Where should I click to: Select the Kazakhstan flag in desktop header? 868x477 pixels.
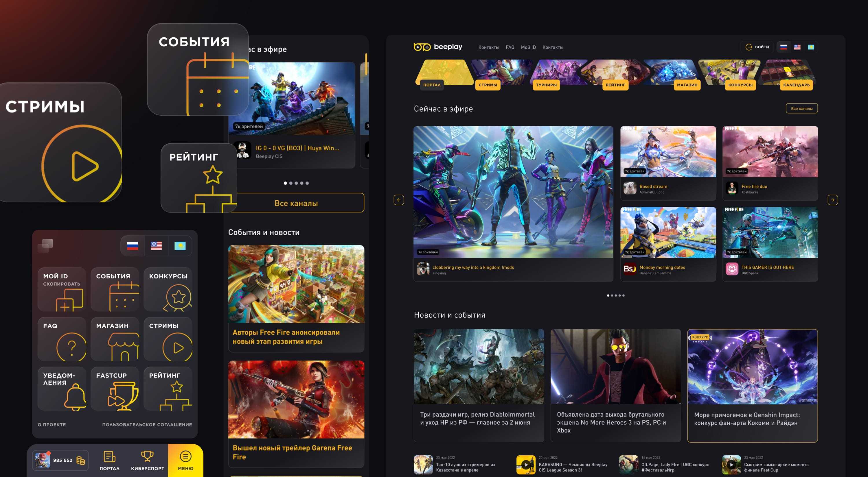tap(811, 47)
